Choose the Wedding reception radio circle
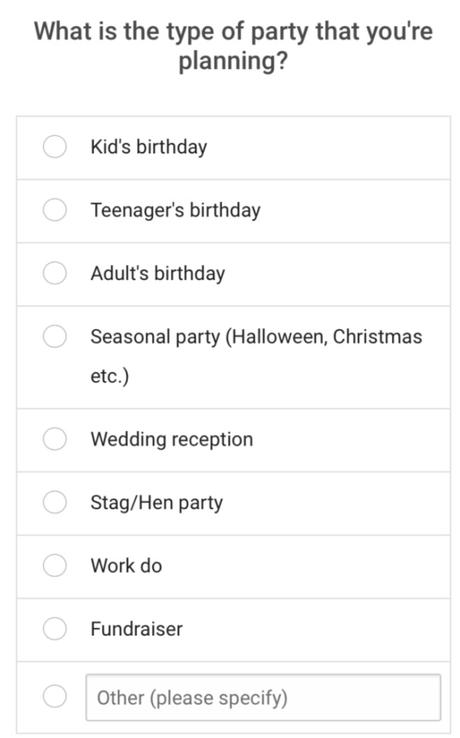The width and height of the screenshot is (460, 738). pyautogui.click(x=55, y=439)
